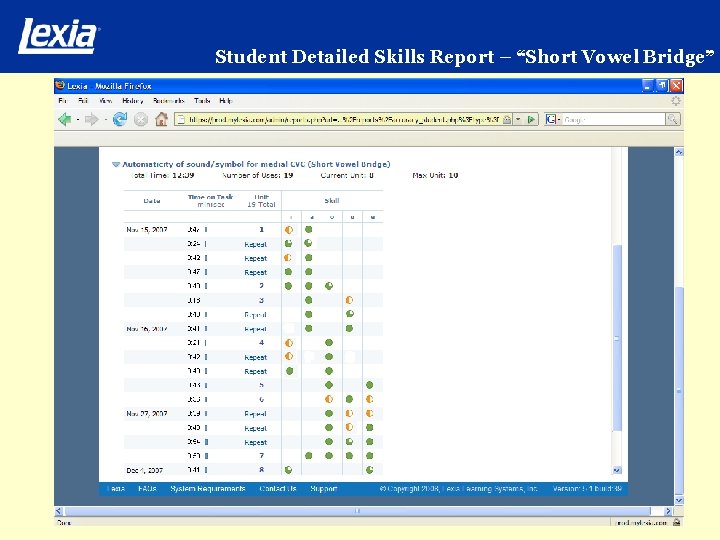The image size is (720, 540).
Task: Open the Bookmarks menu
Action: pyautogui.click(x=169, y=101)
